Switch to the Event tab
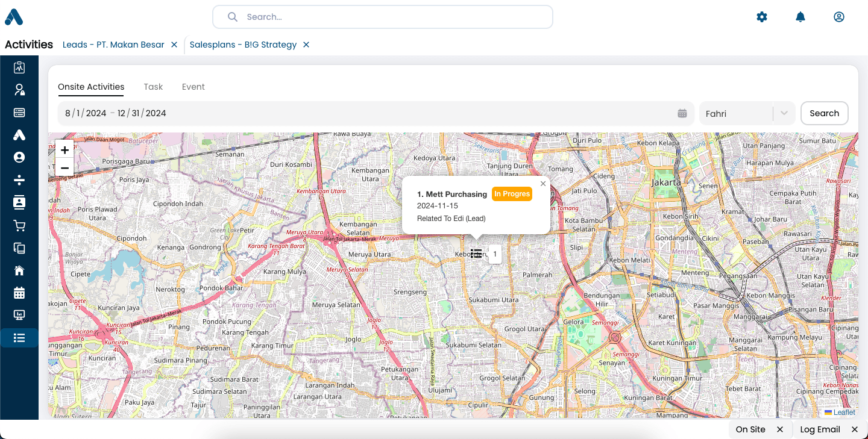868x439 pixels. pyautogui.click(x=193, y=87)
